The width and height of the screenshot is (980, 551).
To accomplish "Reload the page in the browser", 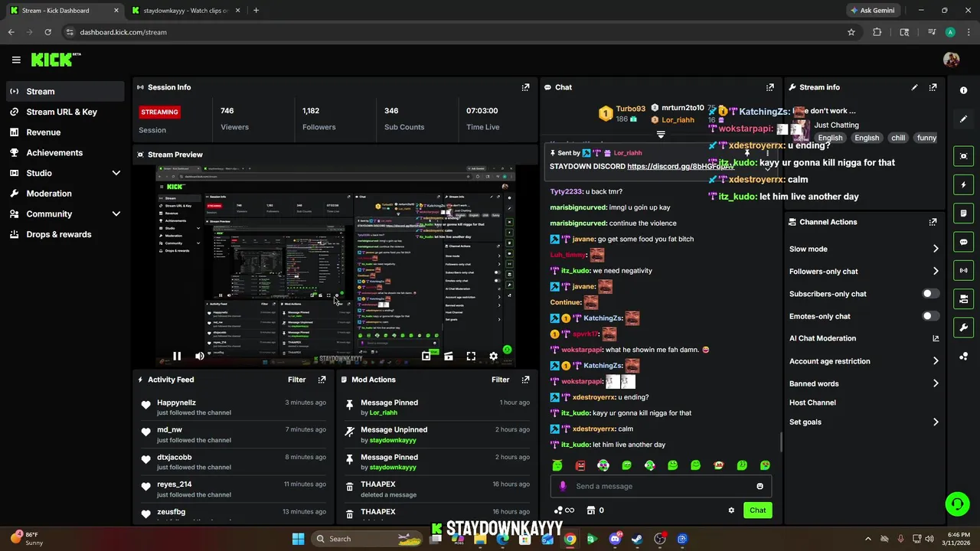I will coord(47,32).
